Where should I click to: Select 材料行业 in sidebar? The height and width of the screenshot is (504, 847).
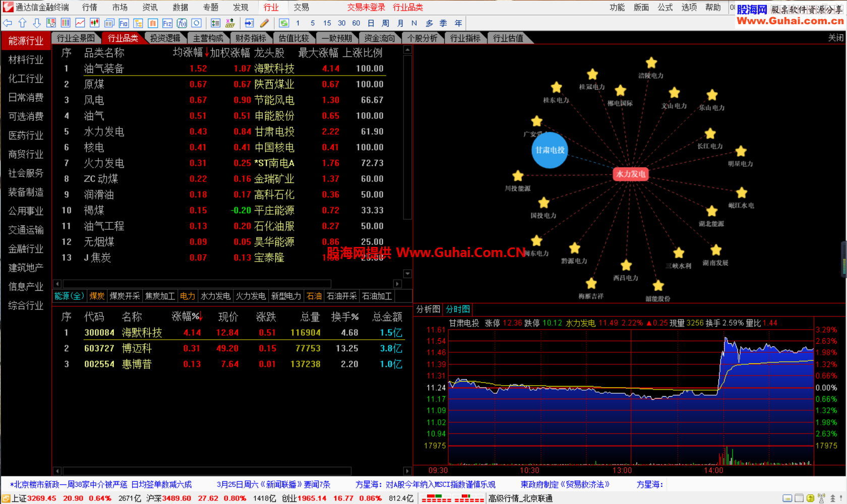click(x=26, y=60)
